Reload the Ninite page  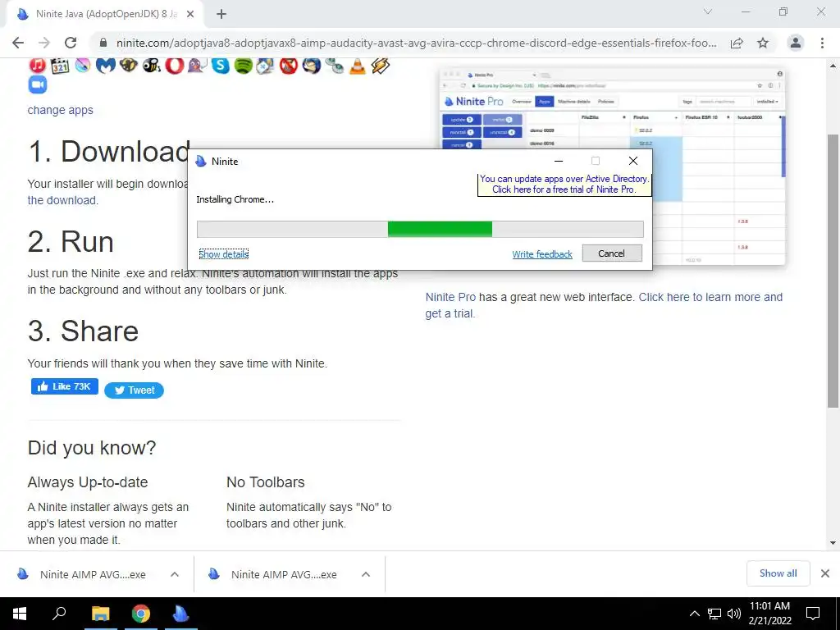coord(71,43)
